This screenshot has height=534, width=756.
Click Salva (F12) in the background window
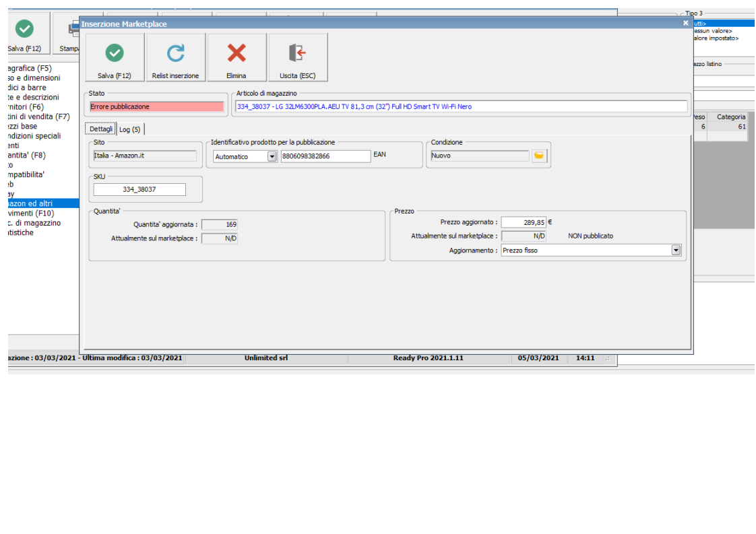25,33
